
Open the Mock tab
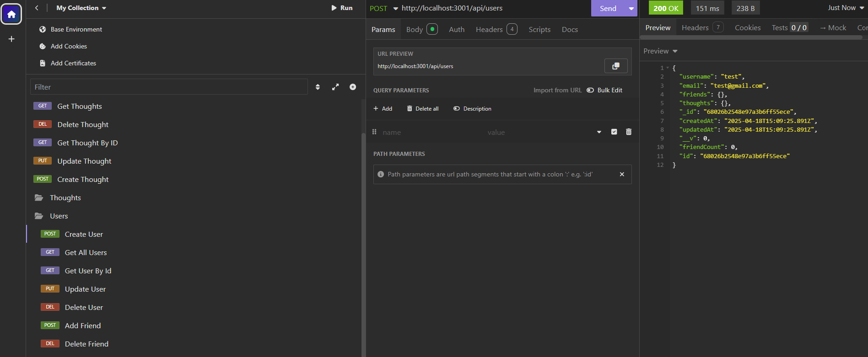coord(833,28)
